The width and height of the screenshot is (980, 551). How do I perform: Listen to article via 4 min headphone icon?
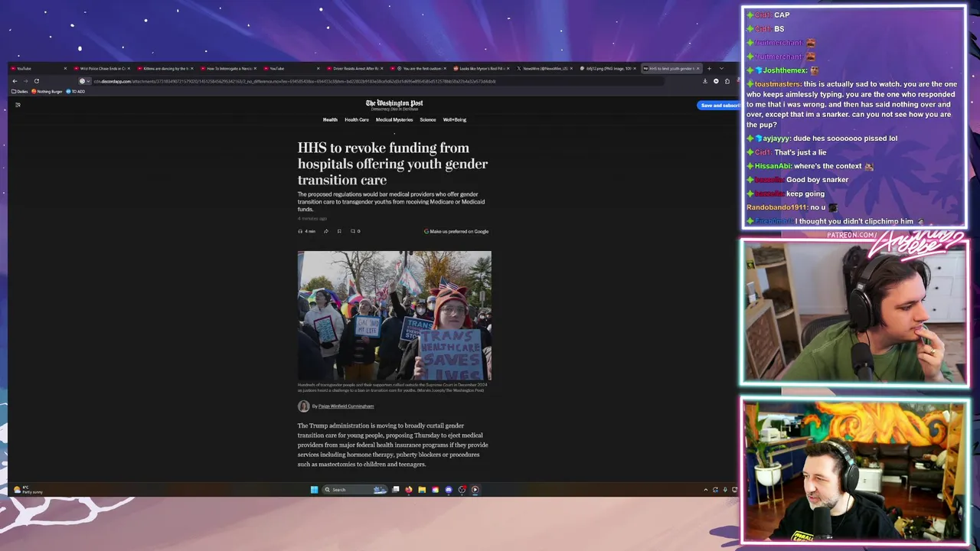point(306,231)
